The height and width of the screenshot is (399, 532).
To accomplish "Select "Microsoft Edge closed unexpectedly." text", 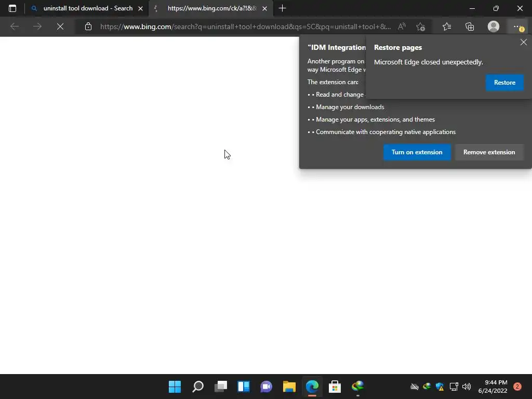I will pyautogui.click(x=429, y=62).
